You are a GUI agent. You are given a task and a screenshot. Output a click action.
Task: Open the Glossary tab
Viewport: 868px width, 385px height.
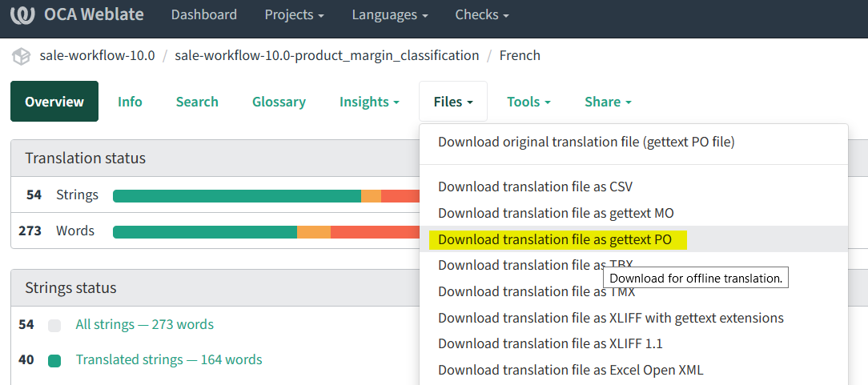pos(279,102)
